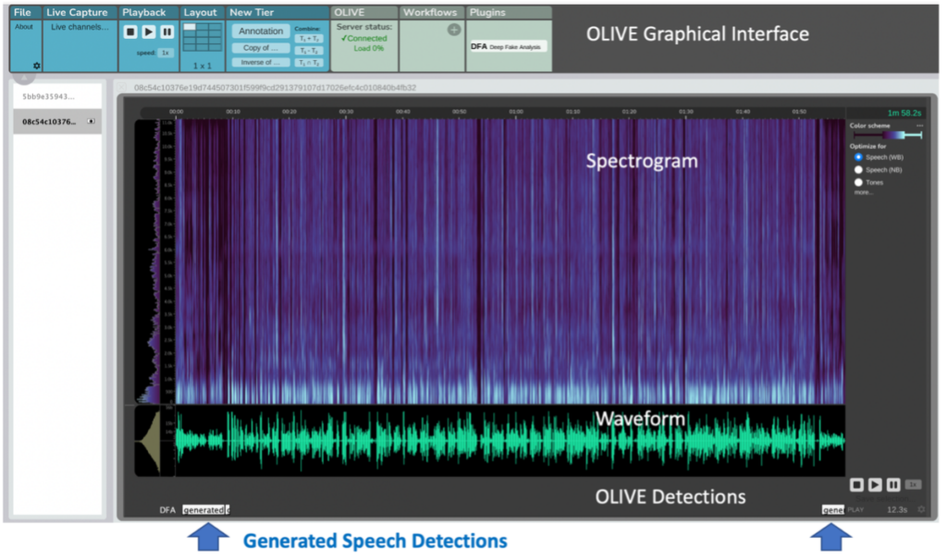The width and height of the screenshot is (947, 560).
Task: Click the Pause button in Playback panel
Action: pos(166,31)
